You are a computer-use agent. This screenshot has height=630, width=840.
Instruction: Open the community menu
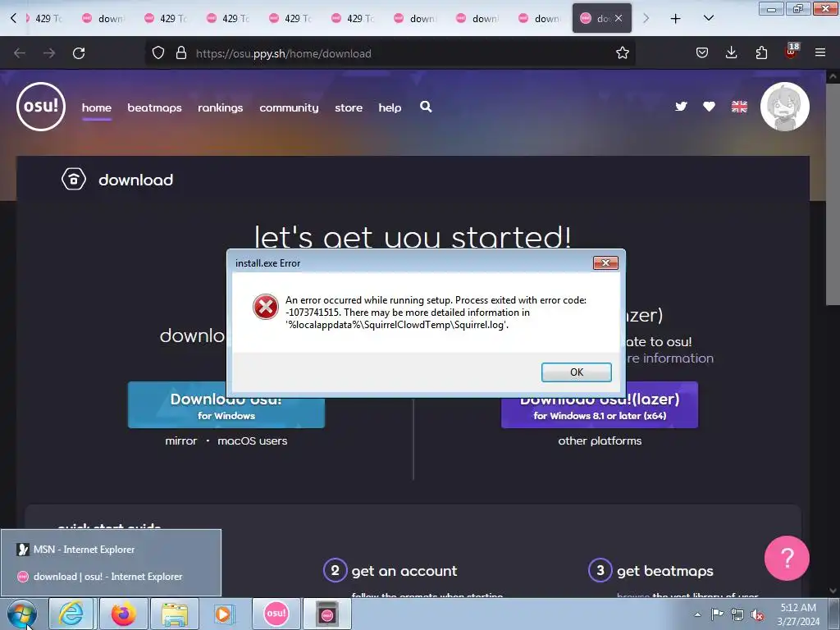[289, 107]
